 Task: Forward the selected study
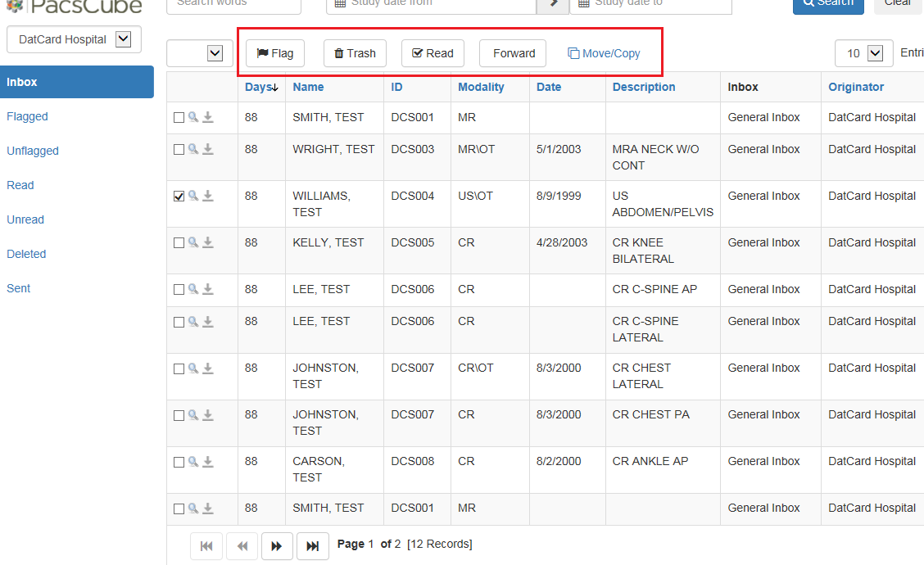514,53
